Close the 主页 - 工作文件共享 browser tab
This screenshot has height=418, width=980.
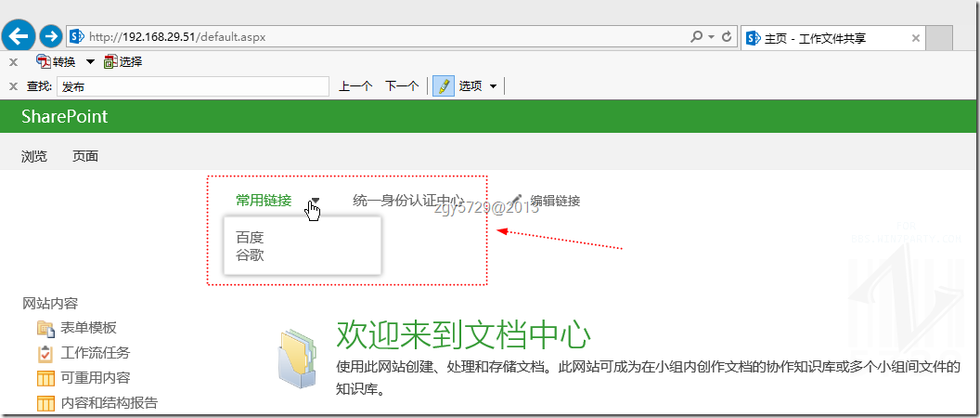(916, 38)
